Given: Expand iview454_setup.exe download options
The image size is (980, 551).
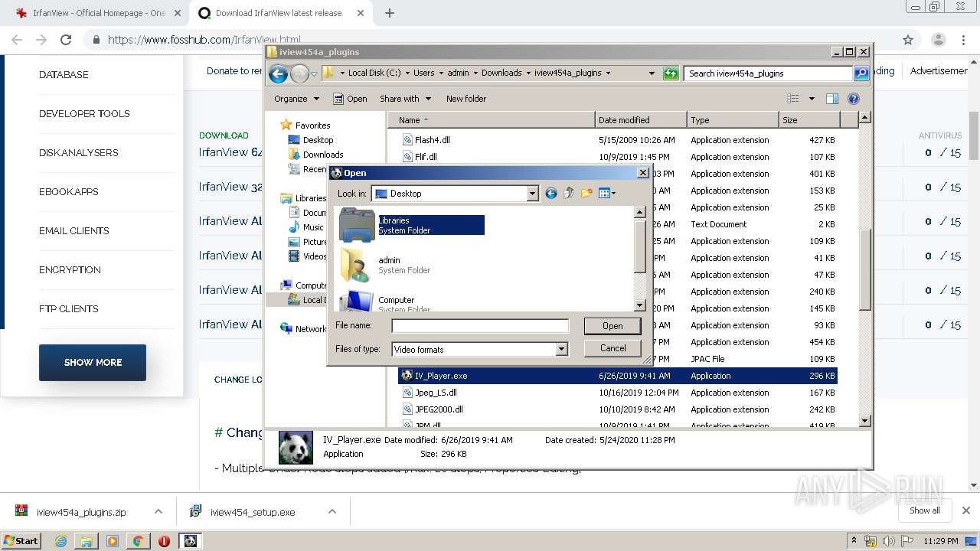Looking at the screenshot, I should [332, 512].
